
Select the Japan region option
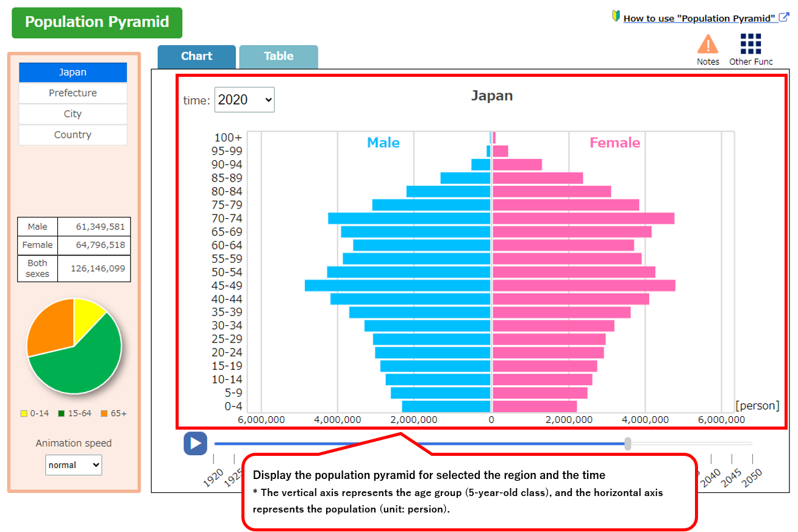(x=73, y=73)
